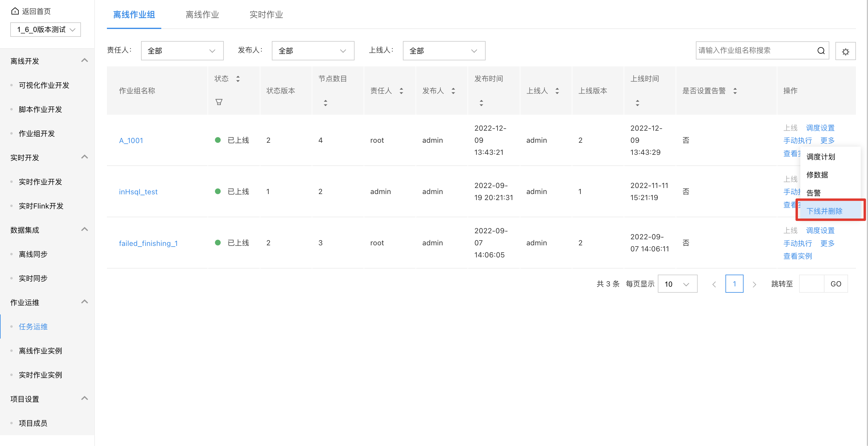Click the search magnifier icon
The width and height of the screenshot is (868, 446).
[821, 50]
